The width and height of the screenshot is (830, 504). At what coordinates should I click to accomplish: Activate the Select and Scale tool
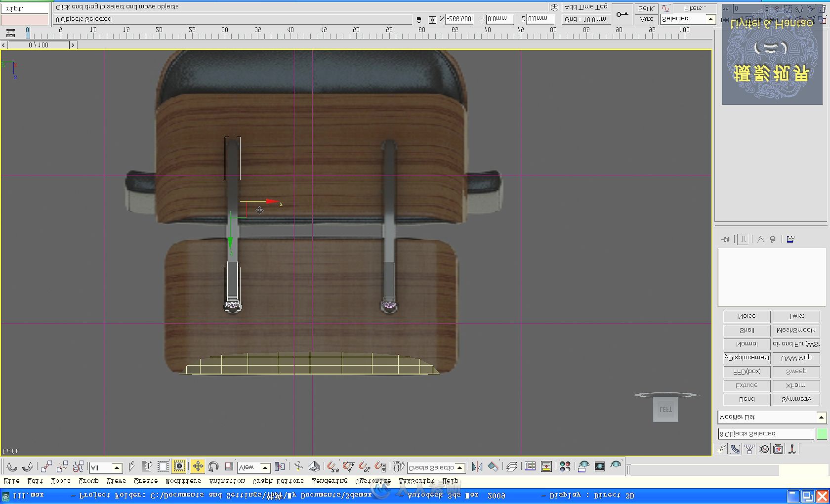click(229, 466)
